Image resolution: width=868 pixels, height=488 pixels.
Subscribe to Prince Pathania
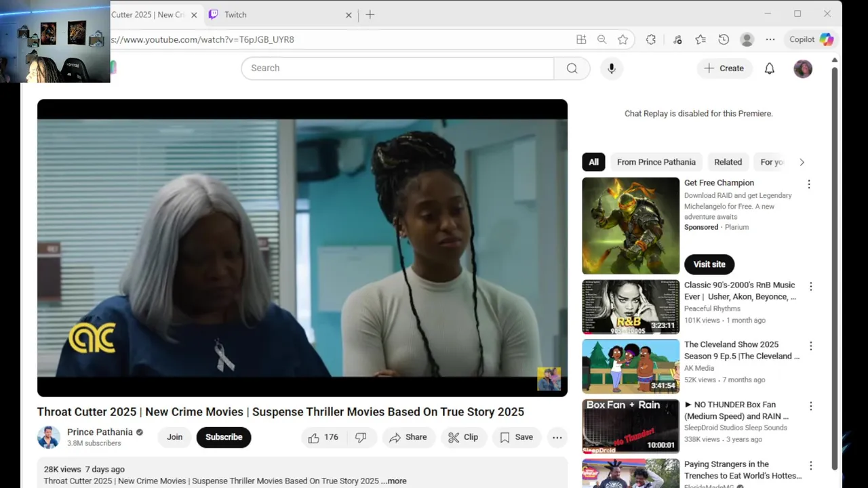224,437
